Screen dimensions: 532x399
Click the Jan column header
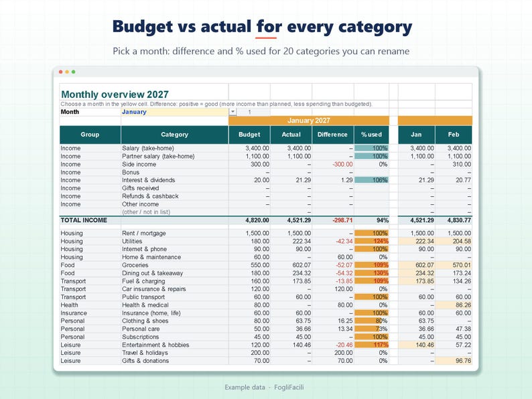pos(416,135)
